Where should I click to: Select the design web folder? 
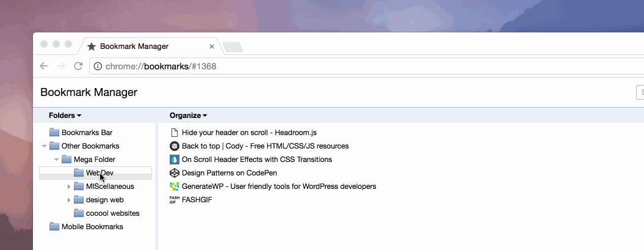click(105, 200)
